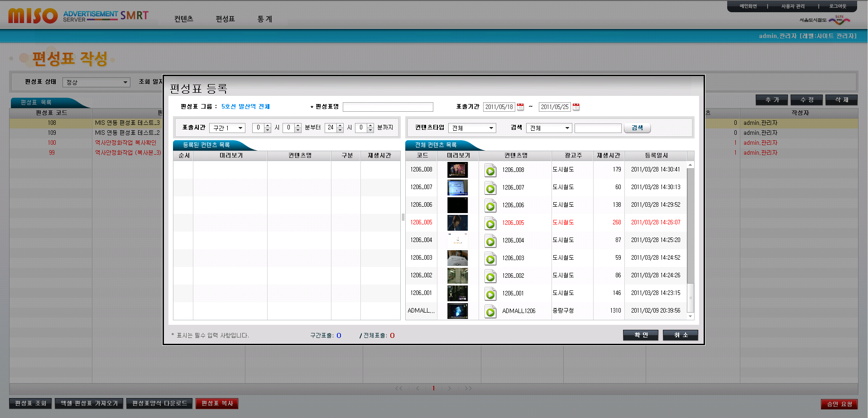Click the 편성표명 input field

click(388, 107)
